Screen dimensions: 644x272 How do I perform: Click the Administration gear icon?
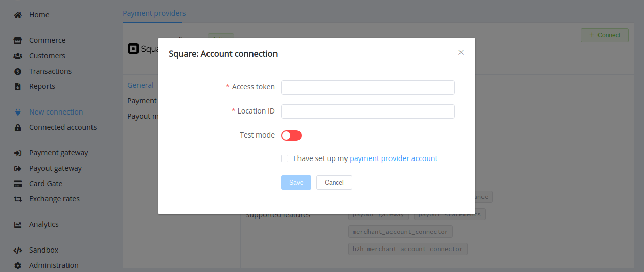click(x=18, y=265)
